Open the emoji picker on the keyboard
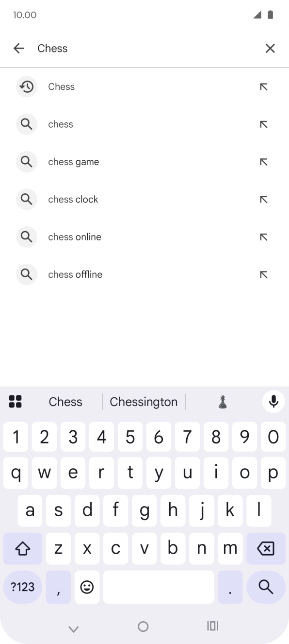Viewport: 289px width, 644px height. point(87,587)
